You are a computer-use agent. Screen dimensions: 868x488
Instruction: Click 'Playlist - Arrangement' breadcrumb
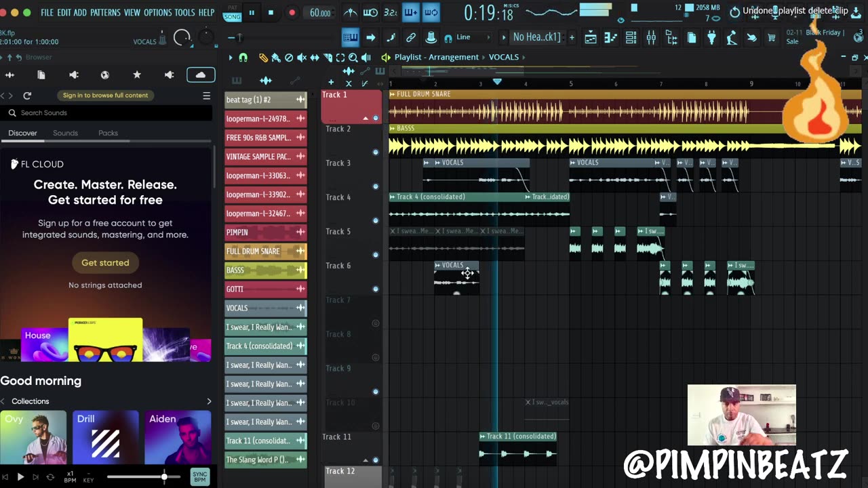pos(437,57)
